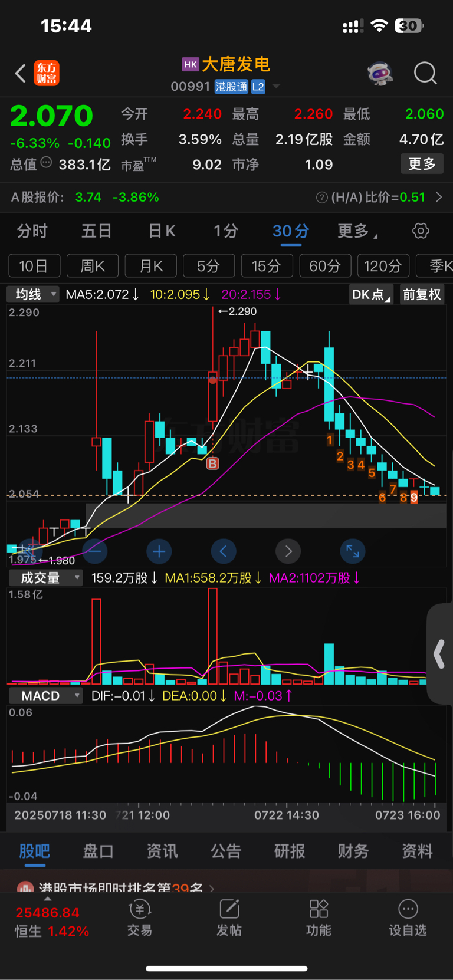Tap the 东方财富 orange logo

click(x=47, y=73)
